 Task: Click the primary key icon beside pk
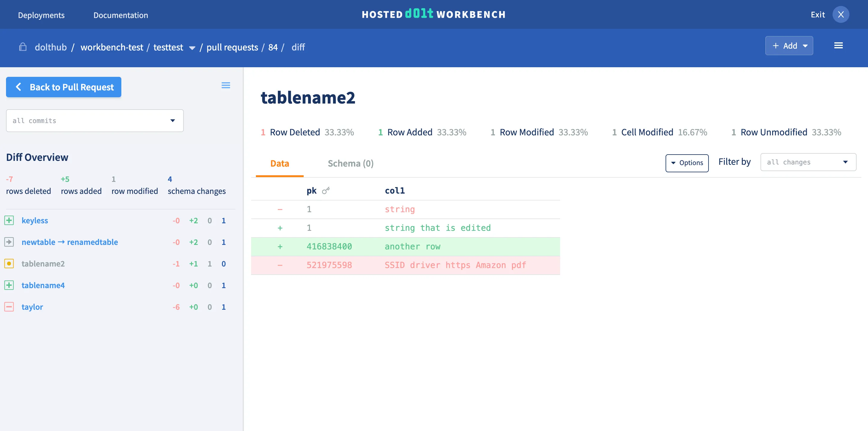pyautogui.click(x=326, y=191)
